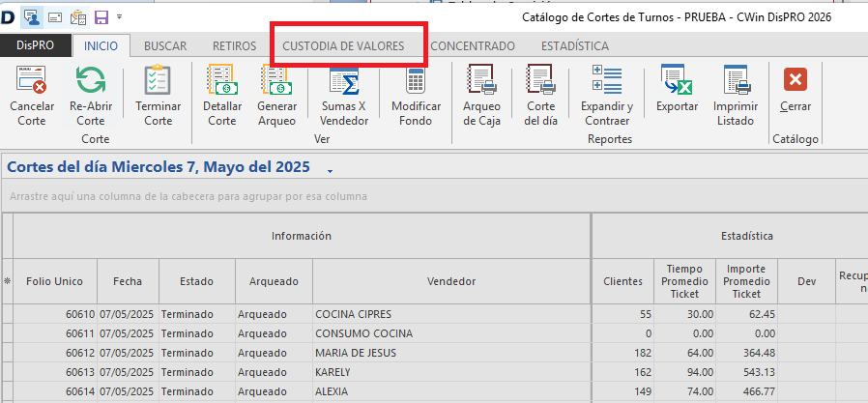Sort by the Clientes column header

[622, 281]
